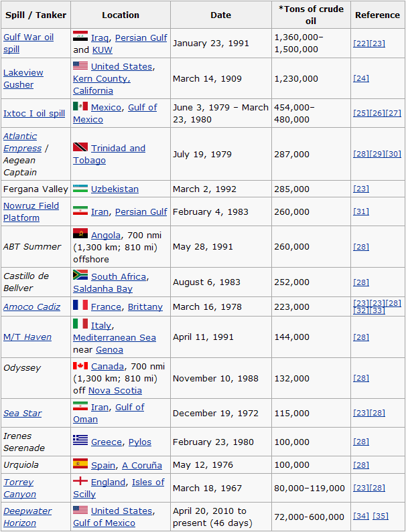Select the '1,230,000' tons cell
This screenshot has height=532, width=406.
pos(296,79)
